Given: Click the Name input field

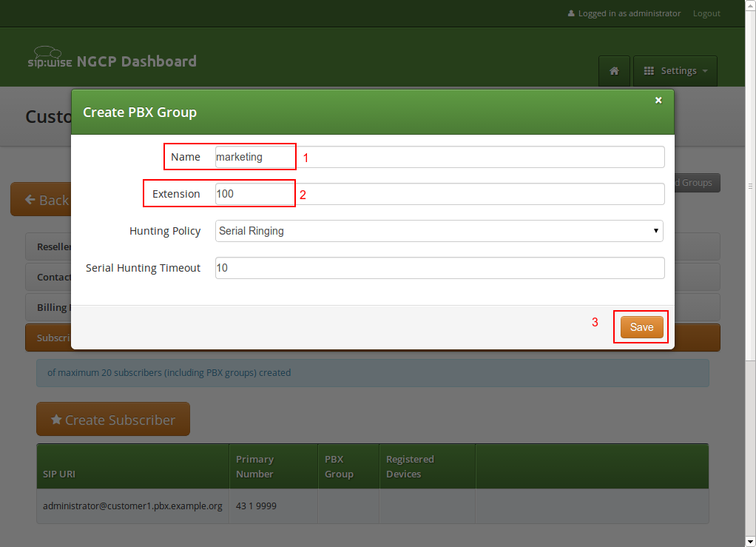Looking at the screenshot, I should tap(439, 157).
